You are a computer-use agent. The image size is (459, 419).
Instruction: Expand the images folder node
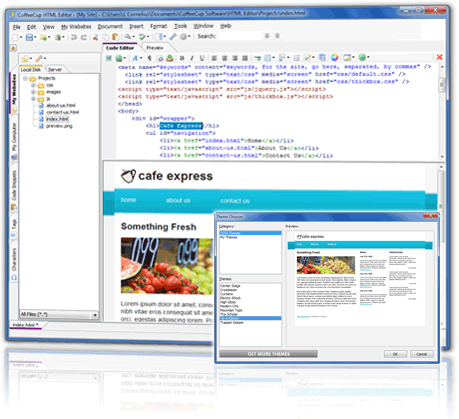(33, 92)
